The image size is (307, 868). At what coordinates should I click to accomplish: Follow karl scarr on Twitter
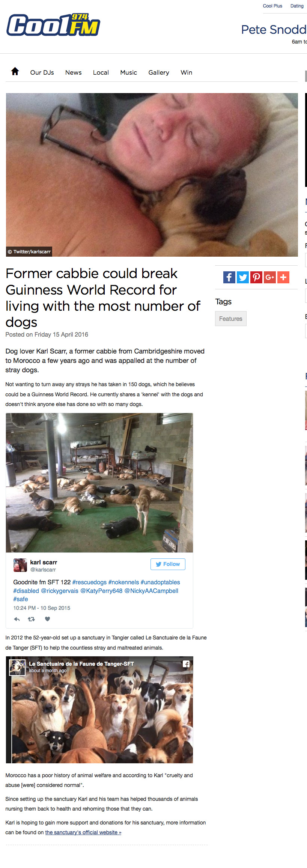[168, 564]
